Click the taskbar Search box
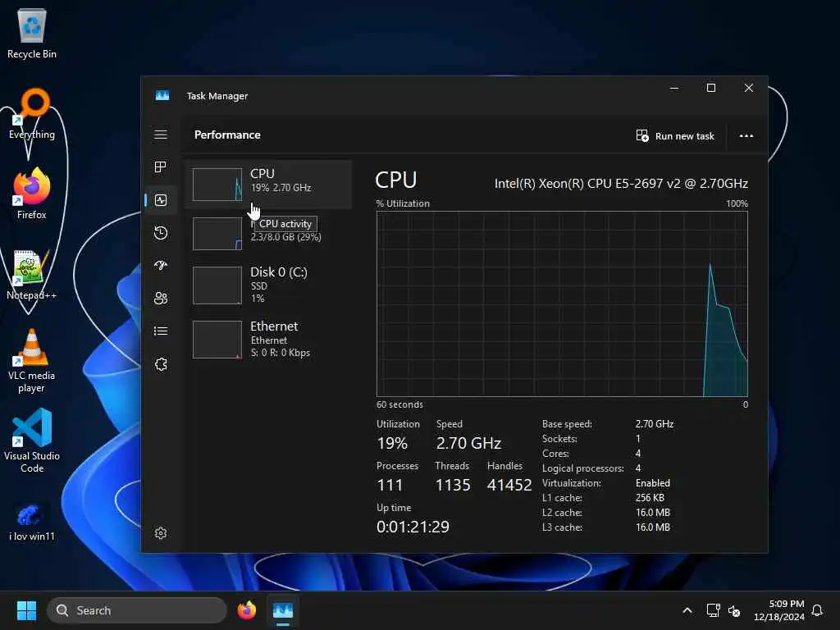Screen dimensions: 840x630 pos(137,610)
